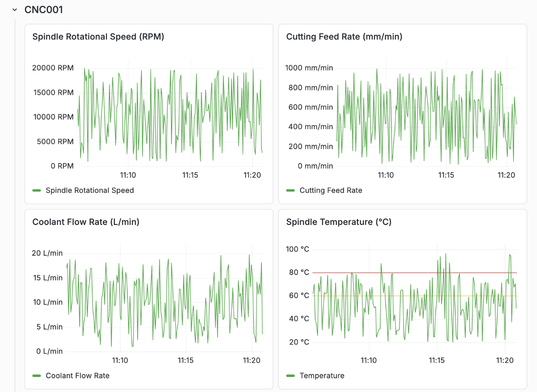Click the 5000 RPM axis label

coord(55,142)
